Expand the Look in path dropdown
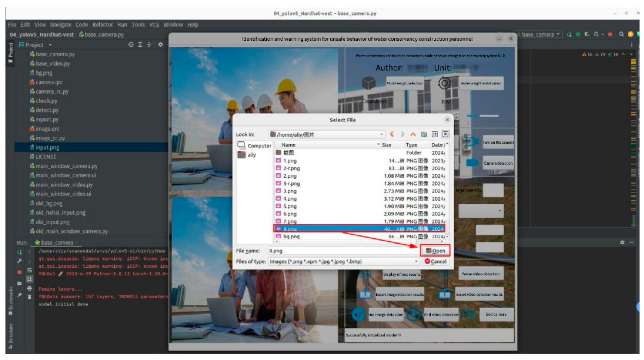 pos(381,134)
